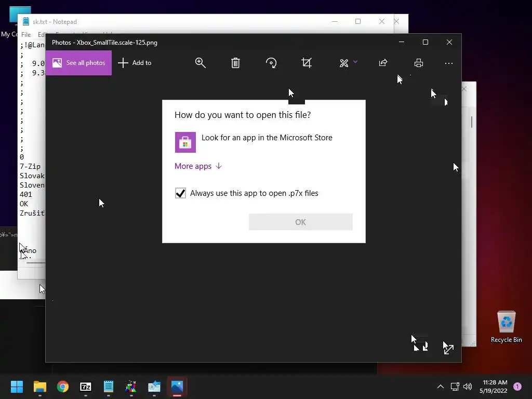The image size is (532, 399).
Task: Click the taskbar icon left of Photos
Action: coord(154,387)
